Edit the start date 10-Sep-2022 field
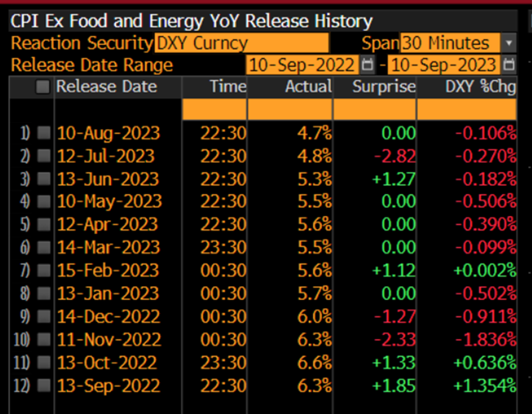Viewport: 532px width, 414px height. [302, 65]
